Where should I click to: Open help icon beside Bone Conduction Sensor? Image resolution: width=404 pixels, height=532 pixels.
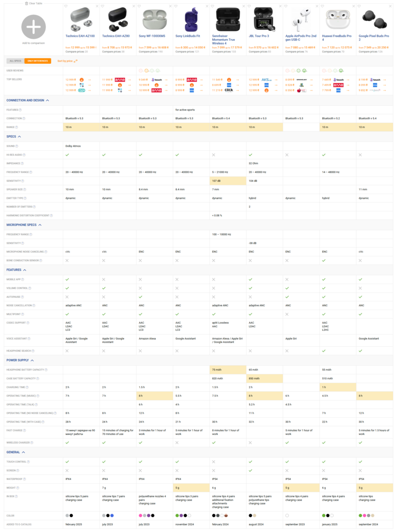click(41, 261)
